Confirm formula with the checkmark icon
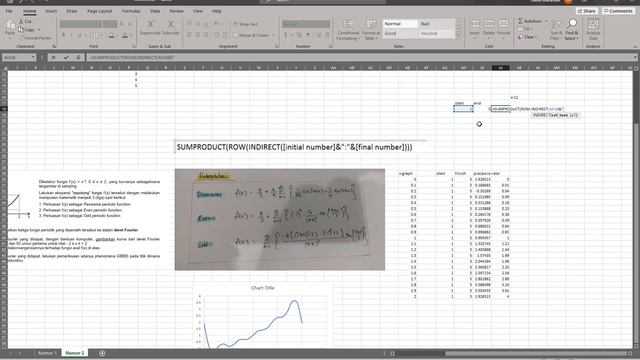Screen dimensions: 640x360 (x=66, y=58)
